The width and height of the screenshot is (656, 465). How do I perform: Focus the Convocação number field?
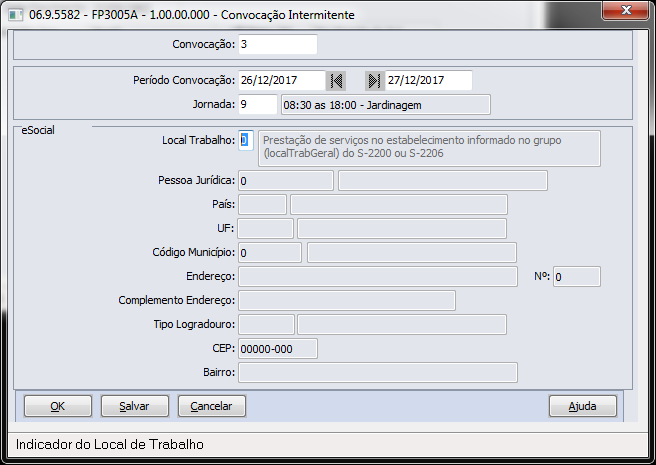pyautogui.click(x=278, y=44)
